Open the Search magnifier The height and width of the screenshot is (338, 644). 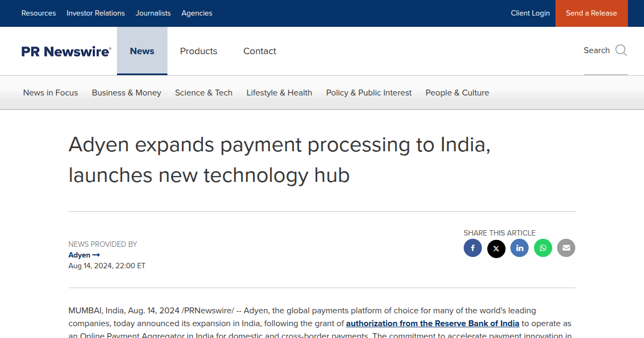pos(621,50)
